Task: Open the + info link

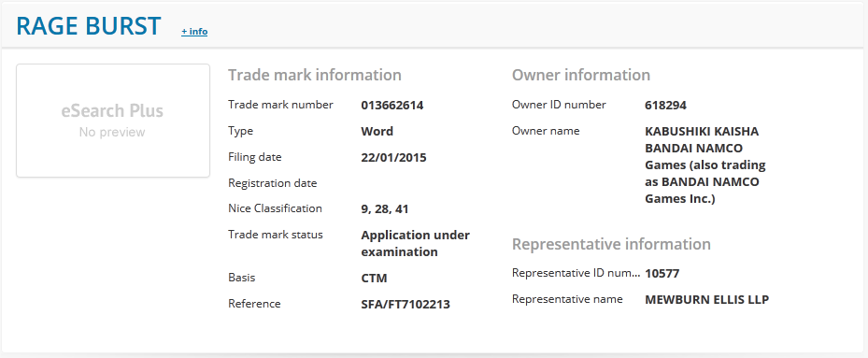Action: 194,32
